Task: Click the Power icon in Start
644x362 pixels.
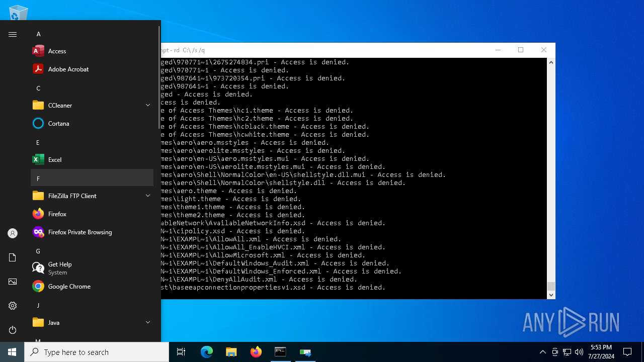Action: tap(13, 330)
